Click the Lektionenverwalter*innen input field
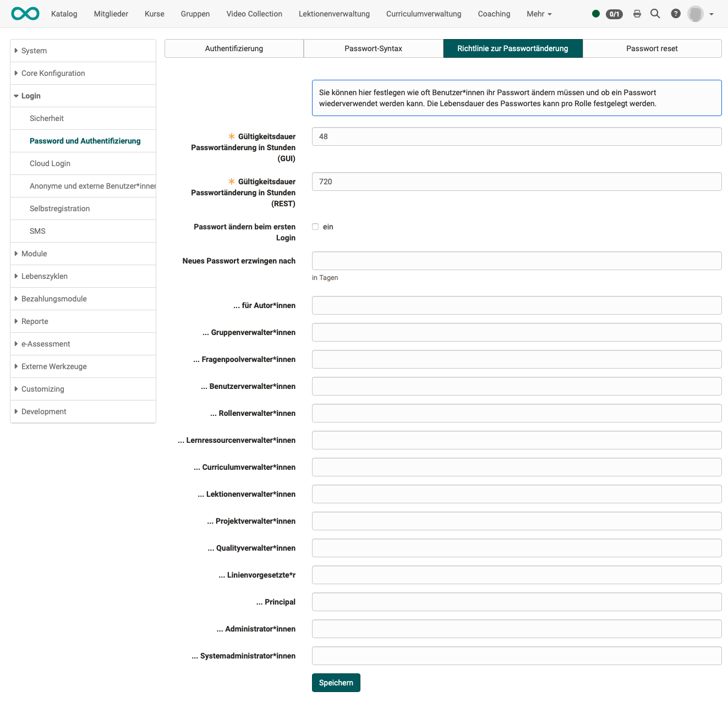 [517, 494]
